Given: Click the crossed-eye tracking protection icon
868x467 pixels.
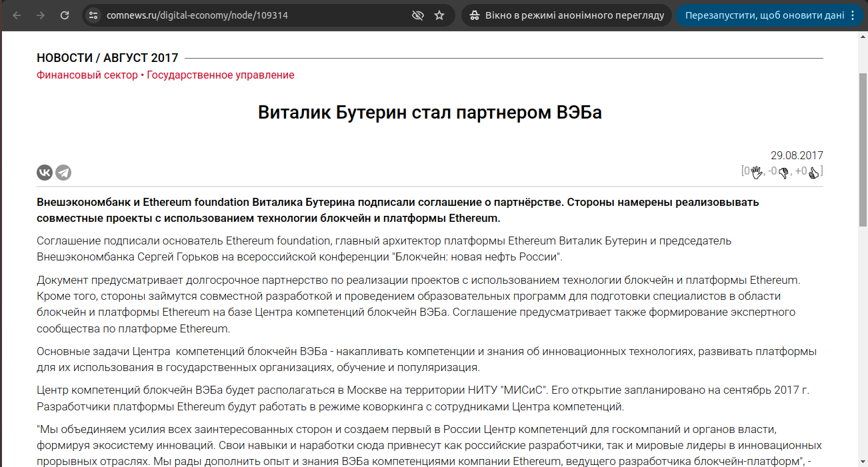Looking at the screenshot, I should pyautogui.click(x=418, y=15).
